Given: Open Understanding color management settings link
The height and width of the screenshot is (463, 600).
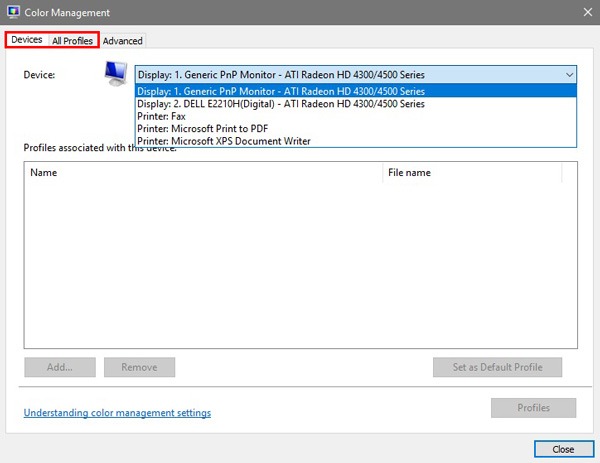Looking at the screenshot, I should click(x=117, y=413).
